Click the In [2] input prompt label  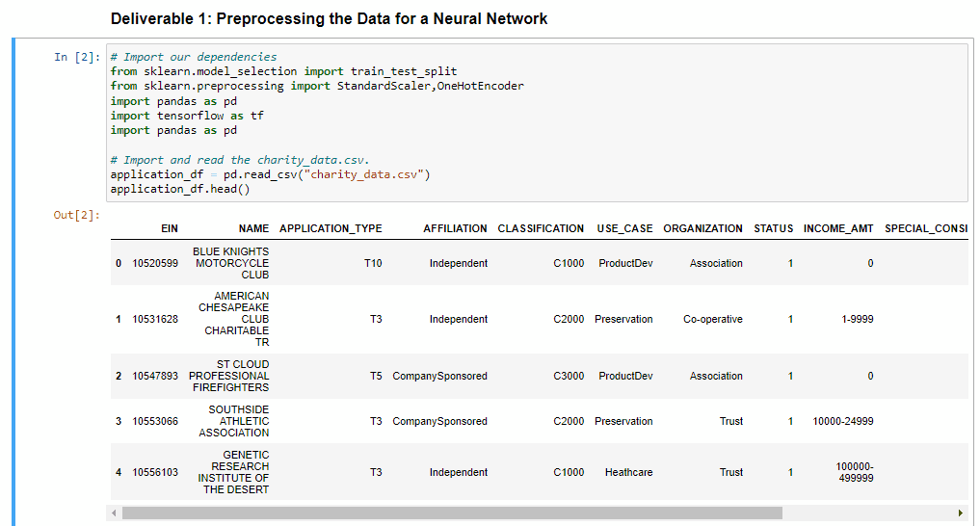click(77, 57)
